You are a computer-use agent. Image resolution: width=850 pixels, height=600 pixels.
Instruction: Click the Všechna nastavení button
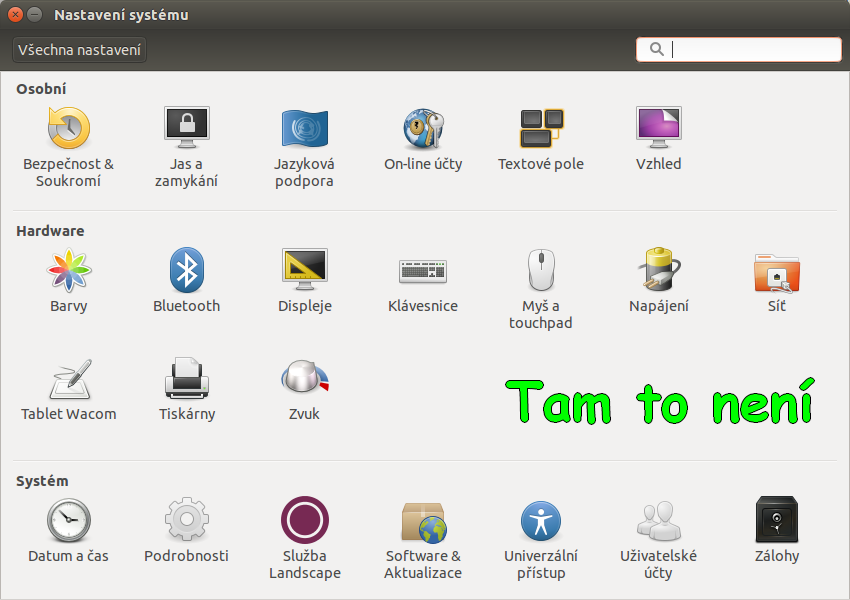(x=79, y=50)
